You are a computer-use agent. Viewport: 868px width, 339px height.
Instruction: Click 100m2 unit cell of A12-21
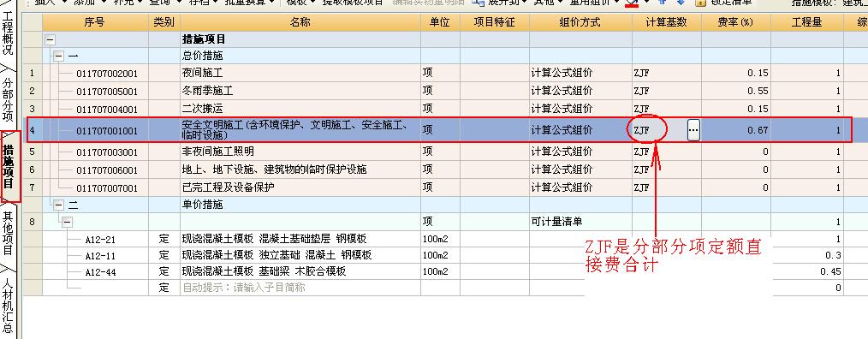(x=440, y=240)
